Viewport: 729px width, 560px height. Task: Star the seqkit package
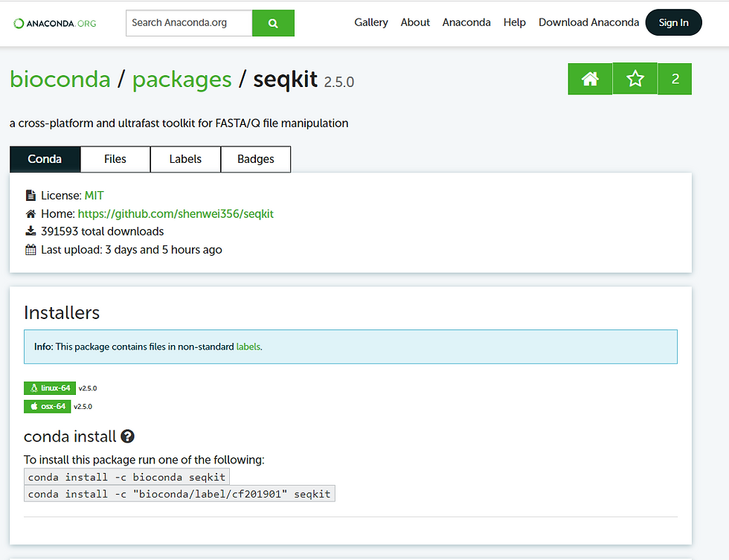(635, 79)
